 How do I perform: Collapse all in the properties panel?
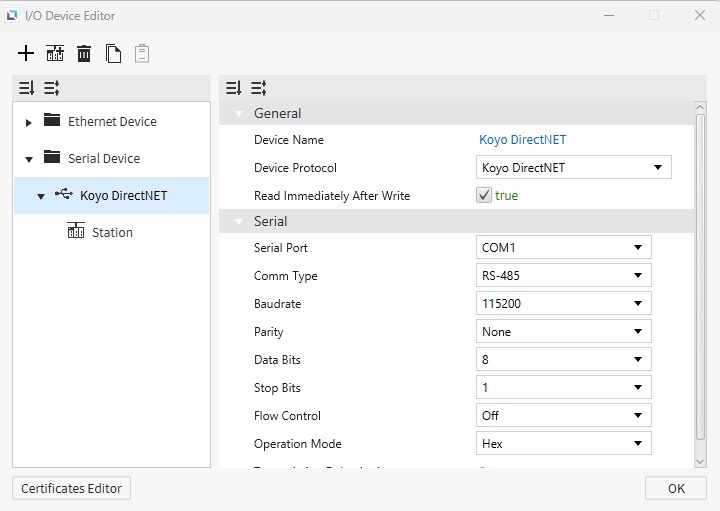(x=258, y=88)
